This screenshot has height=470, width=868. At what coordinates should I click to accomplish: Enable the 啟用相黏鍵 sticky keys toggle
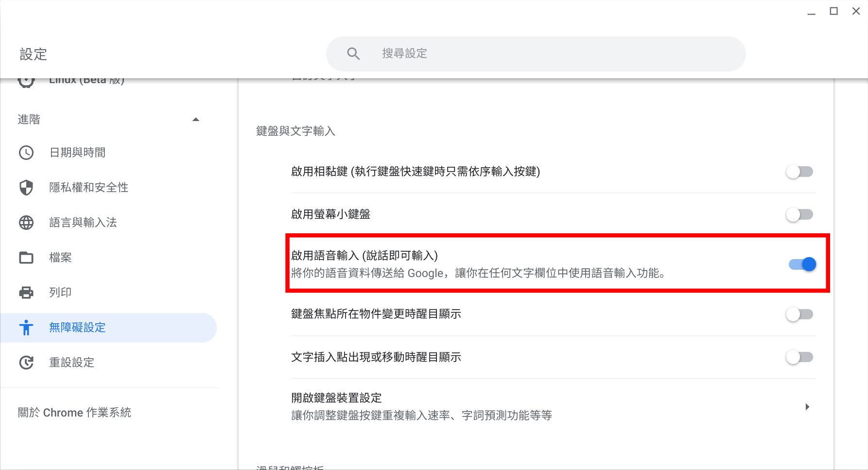coord(799,172)
